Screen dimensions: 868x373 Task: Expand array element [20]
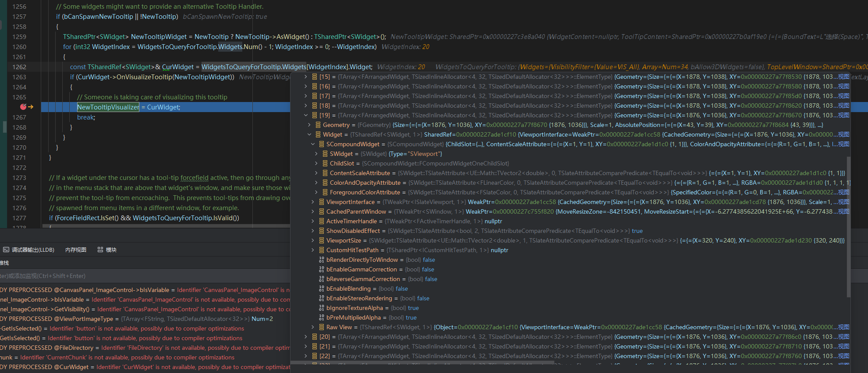(x=306, y=337)
